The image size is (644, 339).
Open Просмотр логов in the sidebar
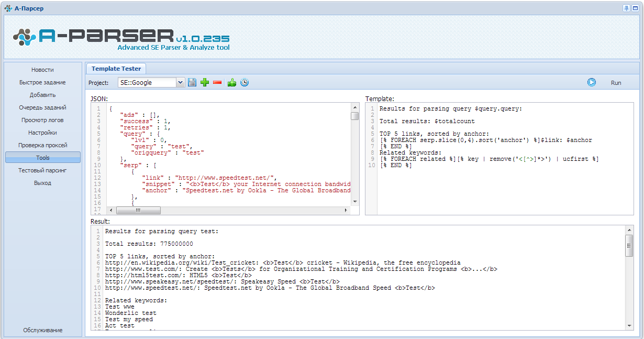pyautogui.click(x=42, y=120)
